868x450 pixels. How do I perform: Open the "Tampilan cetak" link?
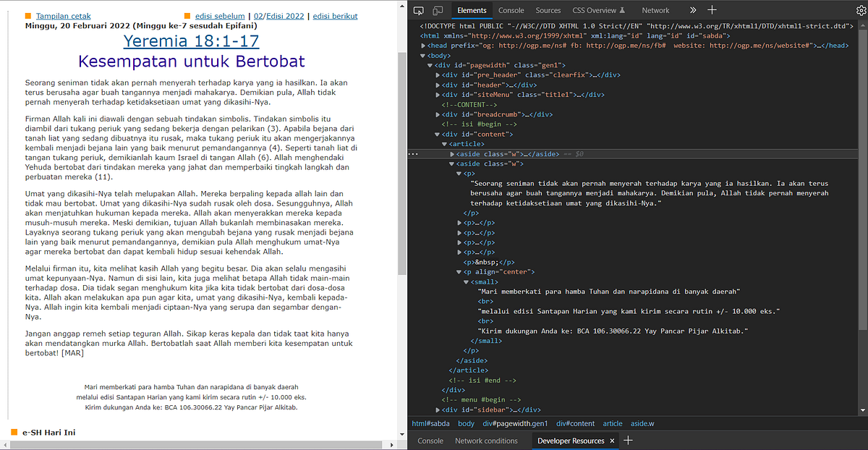(64, 15)
